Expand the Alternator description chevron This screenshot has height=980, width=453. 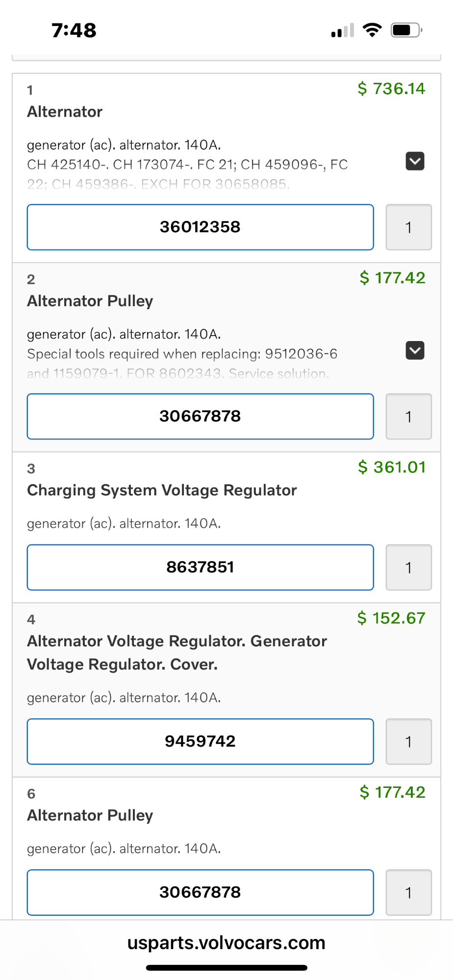[x=415, y=161]
